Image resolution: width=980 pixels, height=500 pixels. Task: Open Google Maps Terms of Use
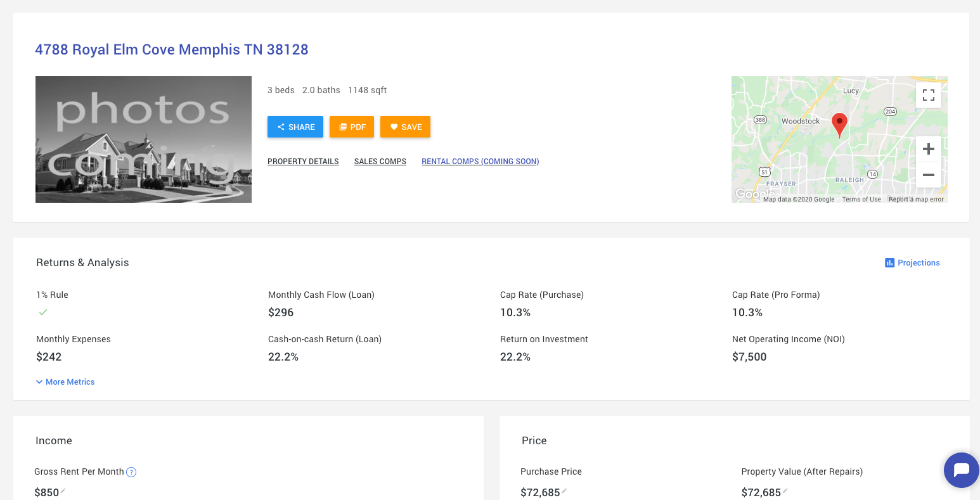[861, 199]
